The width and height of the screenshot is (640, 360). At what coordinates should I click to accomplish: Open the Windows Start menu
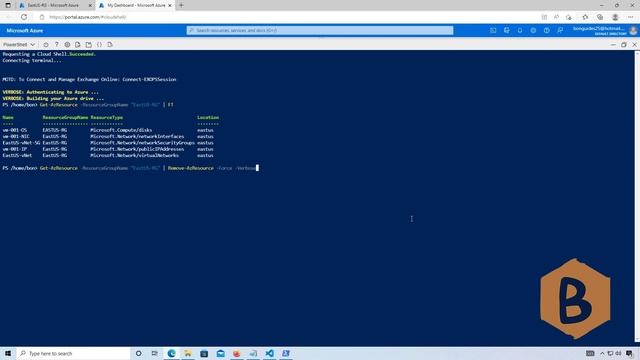click(8, 353)
